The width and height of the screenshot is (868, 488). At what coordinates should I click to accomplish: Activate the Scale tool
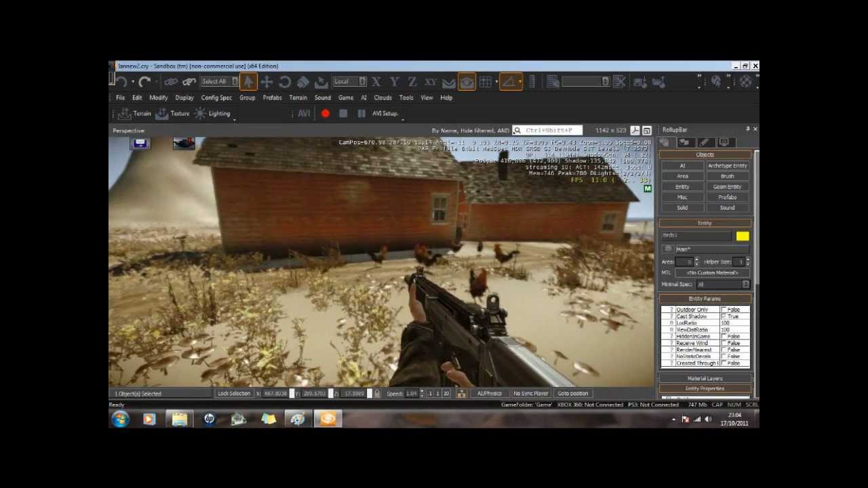coord(303,82)
